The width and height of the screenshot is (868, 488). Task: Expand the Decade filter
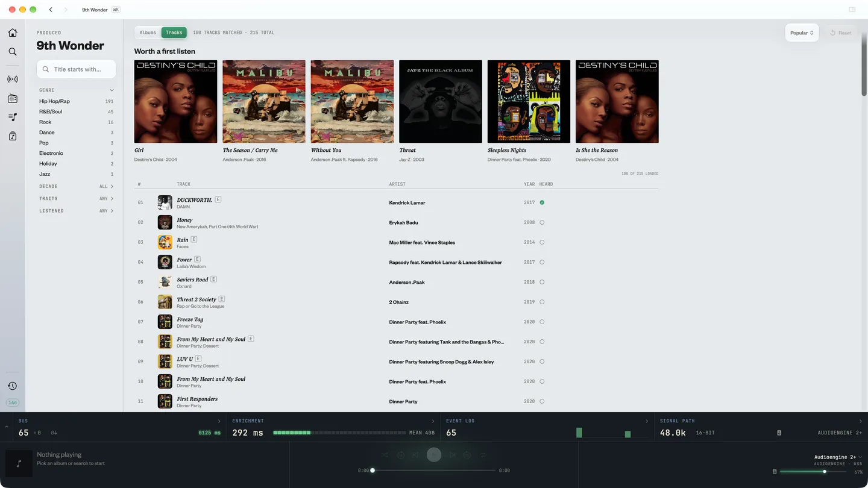click(77, 186)
